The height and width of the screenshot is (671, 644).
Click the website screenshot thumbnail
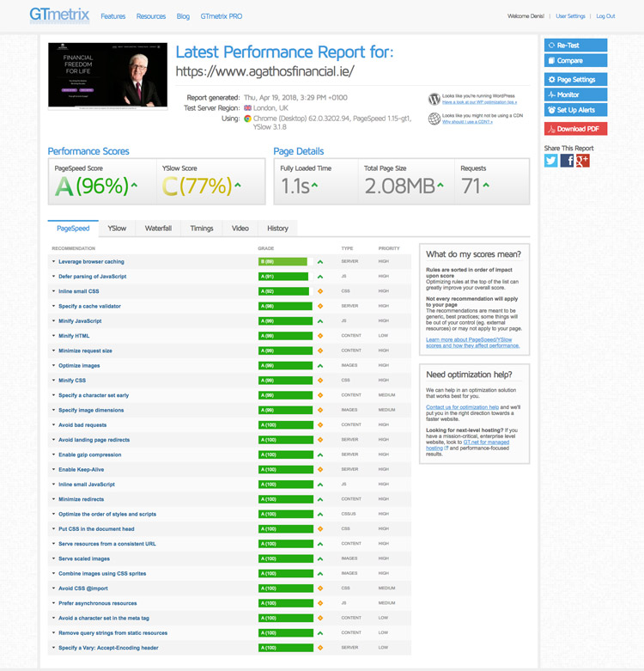tap(107, 76)
